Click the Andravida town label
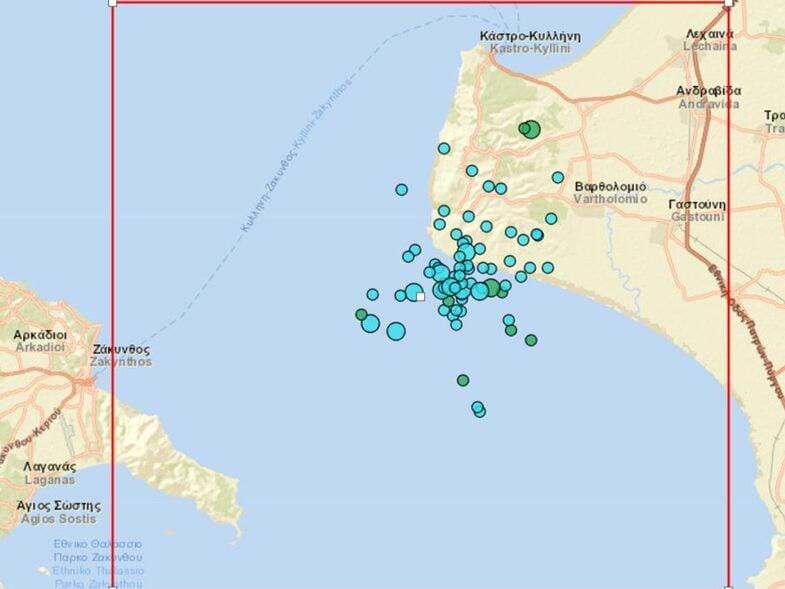785x589 pixels. pos(708,97)
